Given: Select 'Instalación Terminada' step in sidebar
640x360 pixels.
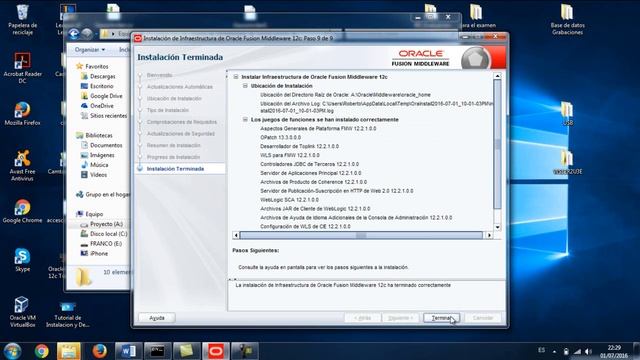Looking at the screenshot, I should (x=175, y=169).
